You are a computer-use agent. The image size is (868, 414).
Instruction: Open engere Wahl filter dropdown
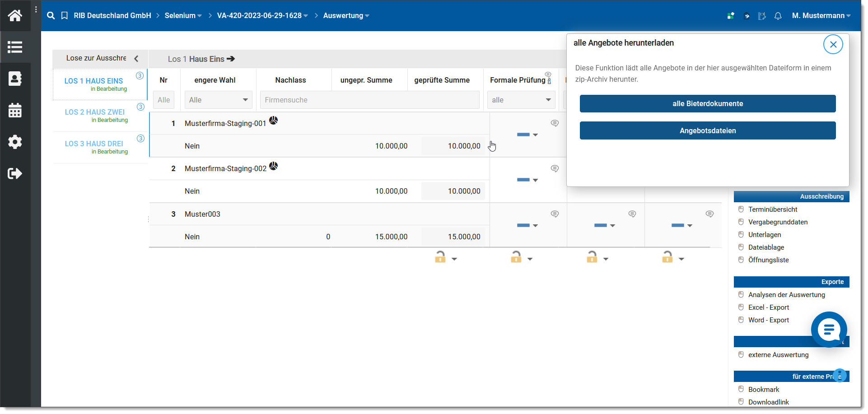pos(219,100)
